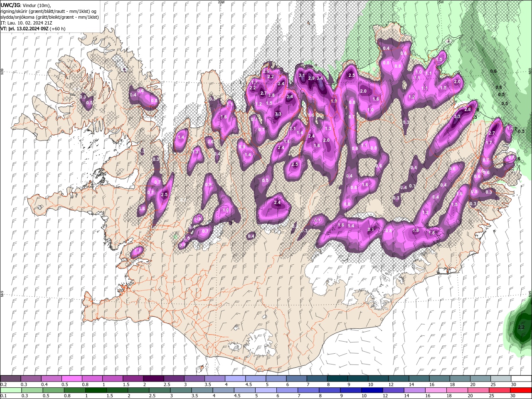Select upper legend swatch starting at 3

coord(194,379)
